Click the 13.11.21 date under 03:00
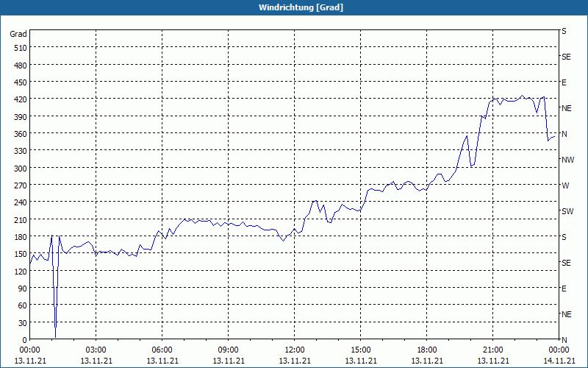Image resolution: width=588 pixels, height=368 pixels. pyautogui.click(x=96, y=361)
